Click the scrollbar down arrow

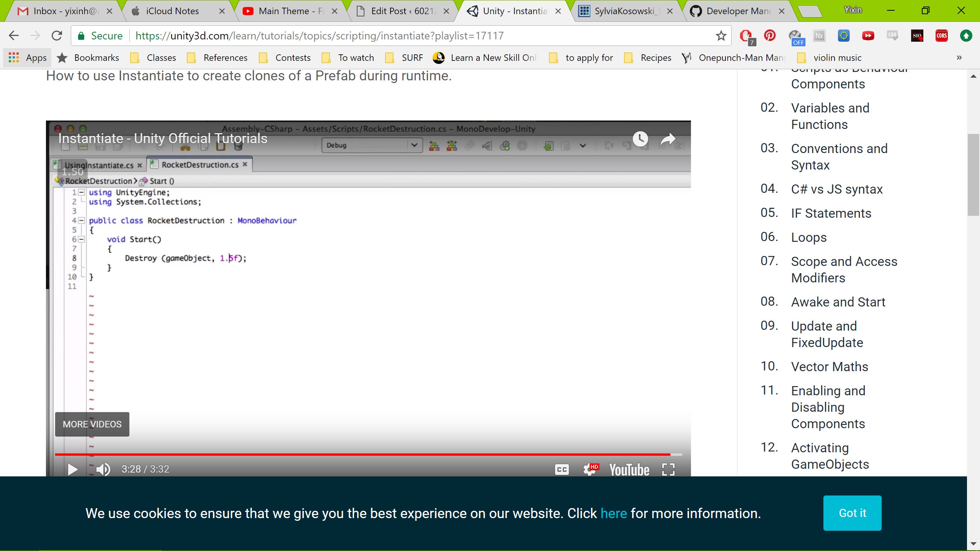[x=973, y=544]
